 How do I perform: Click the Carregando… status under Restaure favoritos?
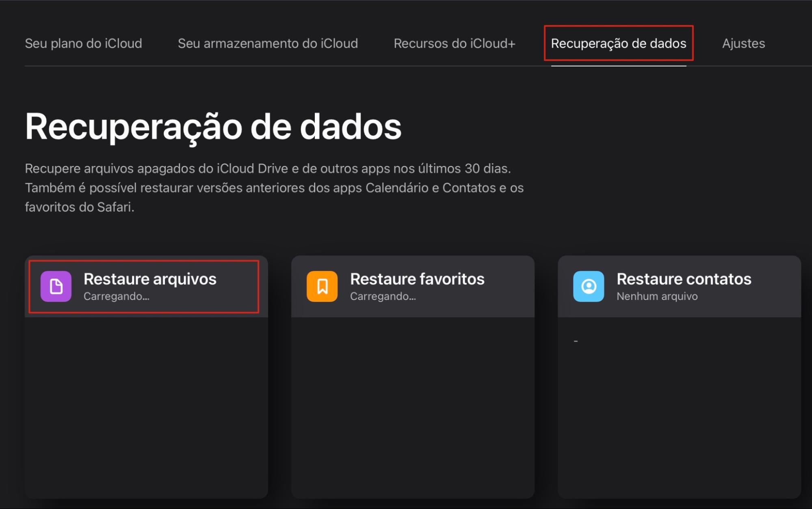pyautogui.click(x=383, y=296)
